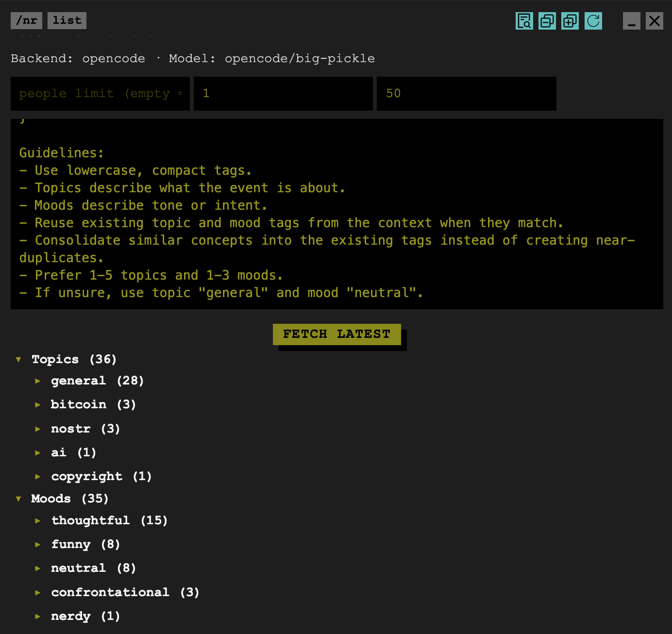Screen dimensions: 672x634
Task: Focus the people limit input field
Action: click(100, 94)
